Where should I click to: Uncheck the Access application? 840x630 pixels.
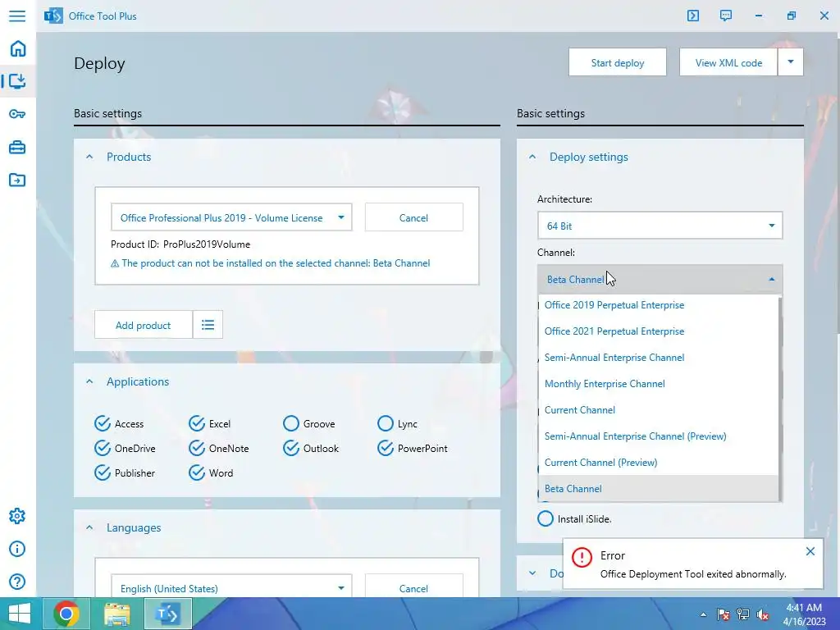tap(103, 423)
